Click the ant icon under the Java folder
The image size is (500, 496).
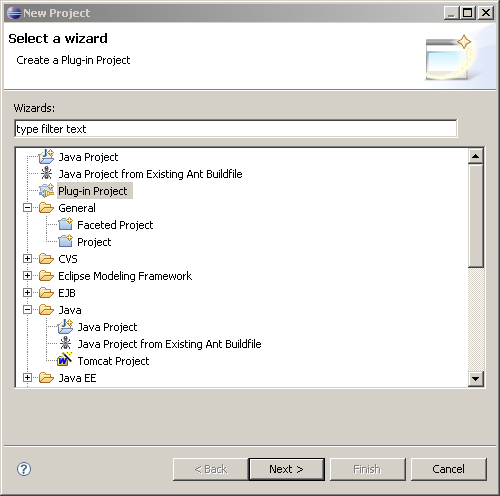click(x=65, y=343)
